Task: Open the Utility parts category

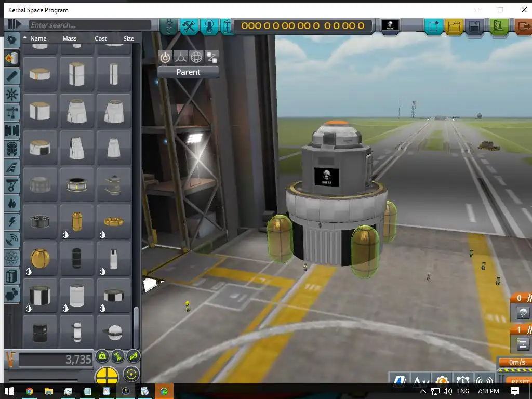Action: (x=12, y=294)
